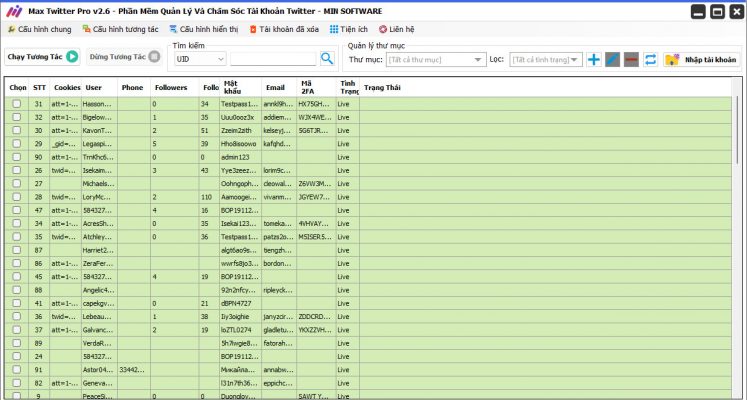
Task: Open Tài khoản đã xóa menu
Action: [284, 29]
